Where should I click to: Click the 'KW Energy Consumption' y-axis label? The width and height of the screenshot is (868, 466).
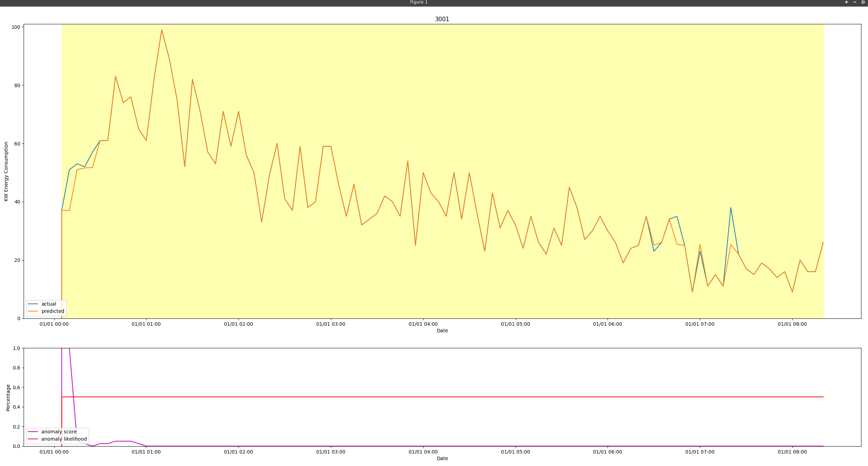point(6,171)
